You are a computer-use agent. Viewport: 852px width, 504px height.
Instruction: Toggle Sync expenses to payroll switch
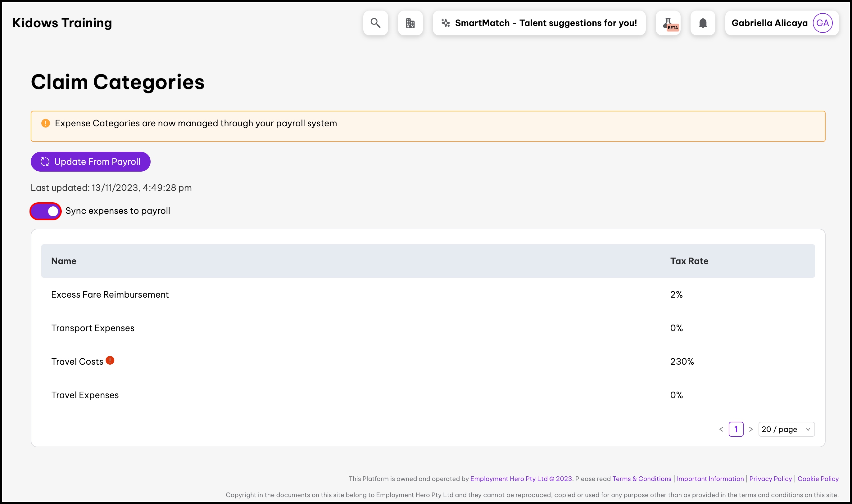click(46, 211)
